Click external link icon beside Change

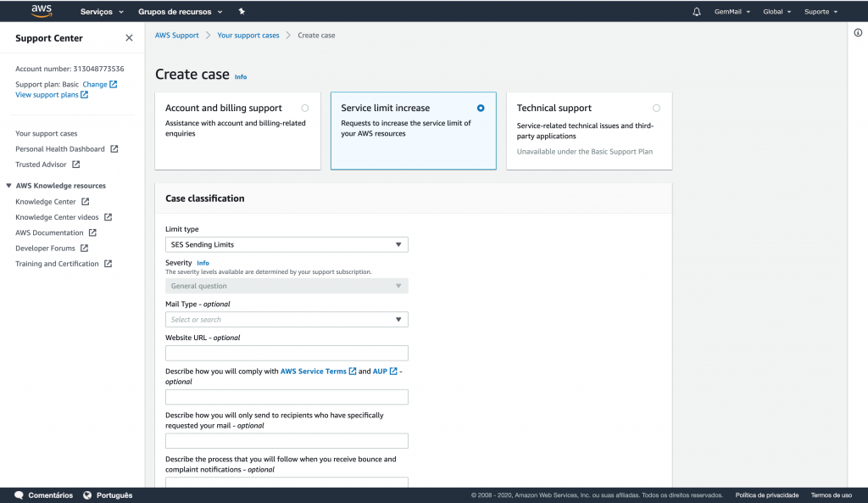[x=114, y=84]
